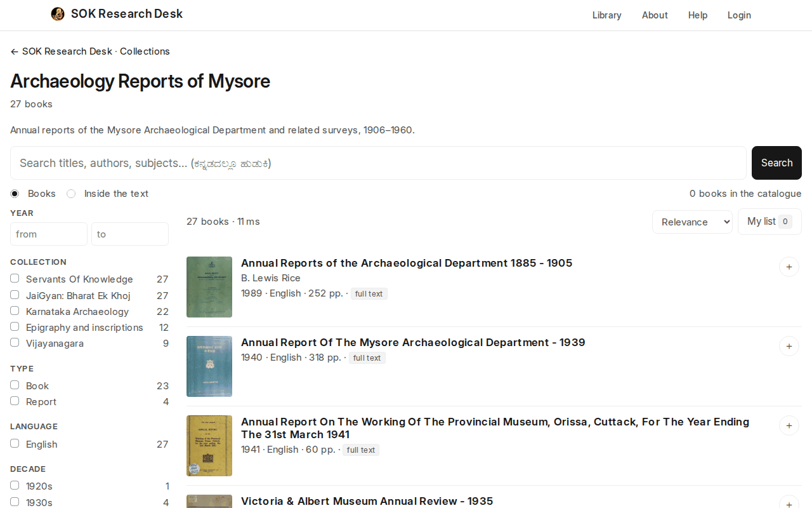
Task: Open the Help nav item
Action: (x=698, y=15)
